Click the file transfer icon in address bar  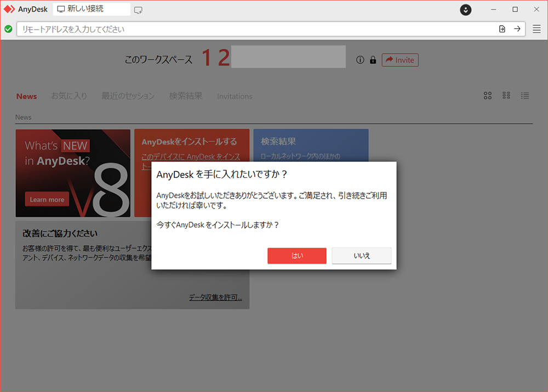pos(502,29)
